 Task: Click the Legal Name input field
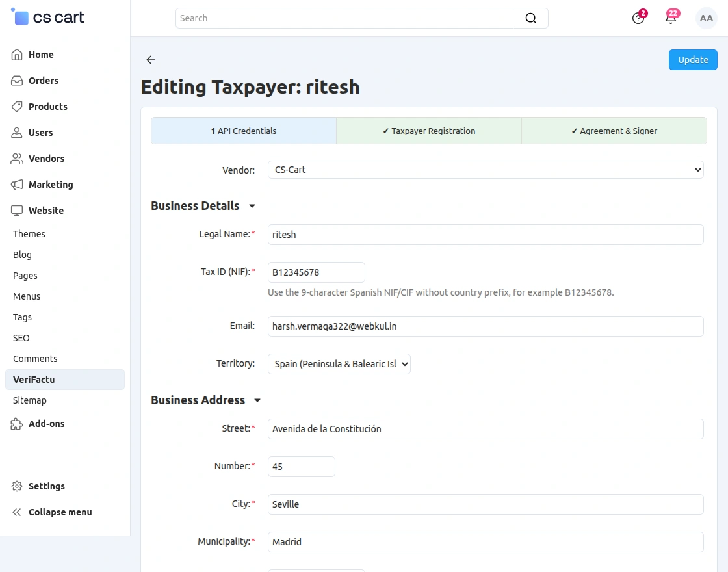(486, 235)
